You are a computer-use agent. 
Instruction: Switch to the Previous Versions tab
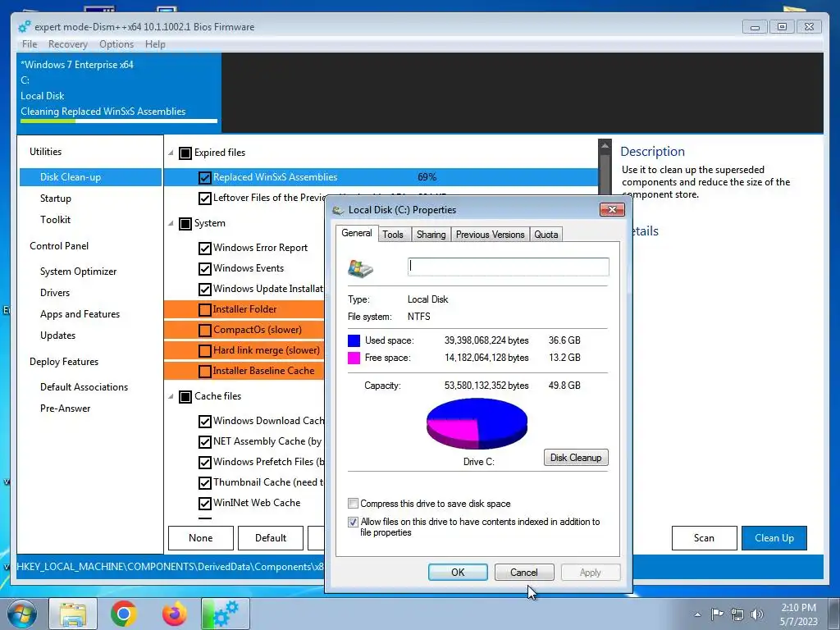pos(490,235)
